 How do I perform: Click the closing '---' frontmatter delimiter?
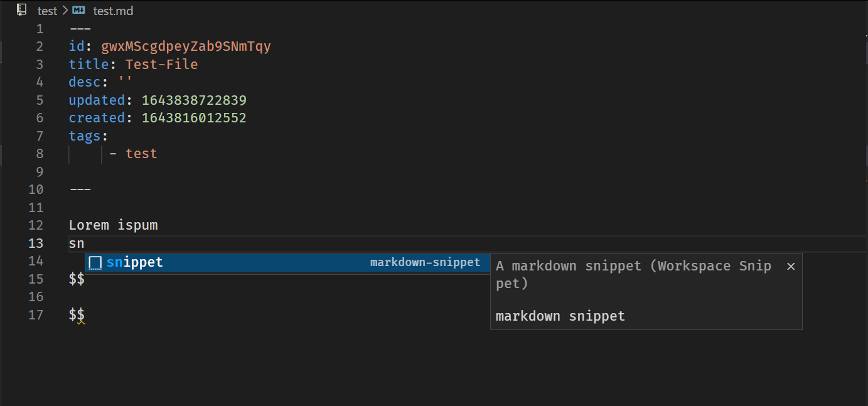click(79, 189)
